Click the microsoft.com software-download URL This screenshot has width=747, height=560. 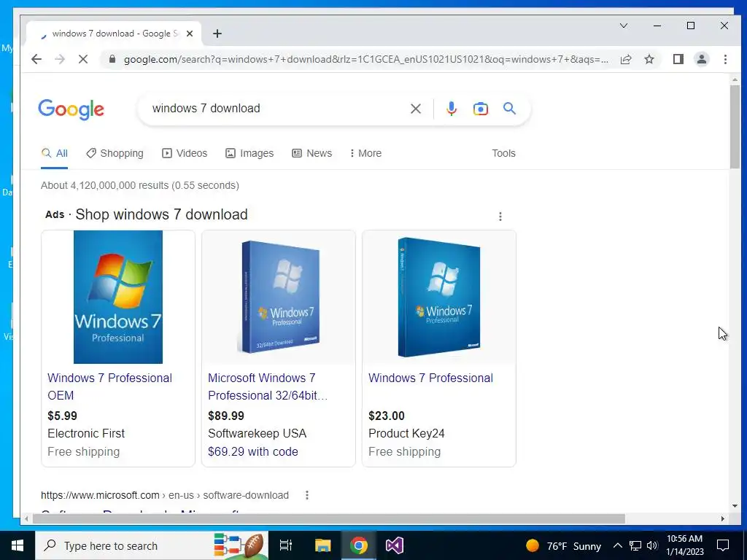coord(165,495)
